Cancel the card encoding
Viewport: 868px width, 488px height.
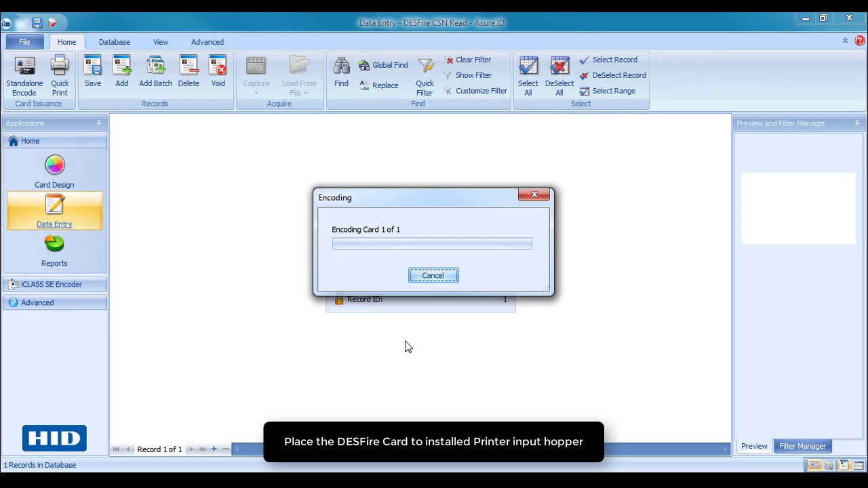click(433, 275)
